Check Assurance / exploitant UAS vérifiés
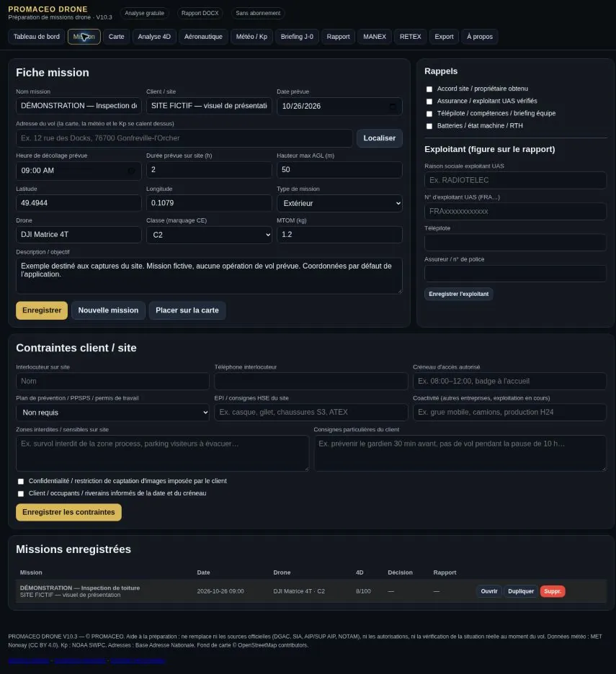 click(429, 102)
